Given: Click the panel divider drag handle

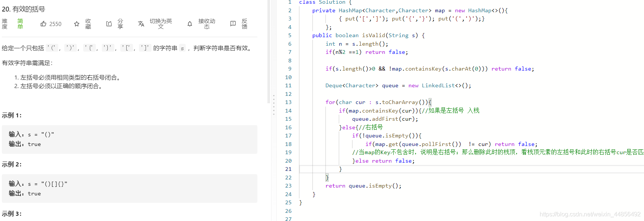Looking at the screenshot, I should 274,105.
